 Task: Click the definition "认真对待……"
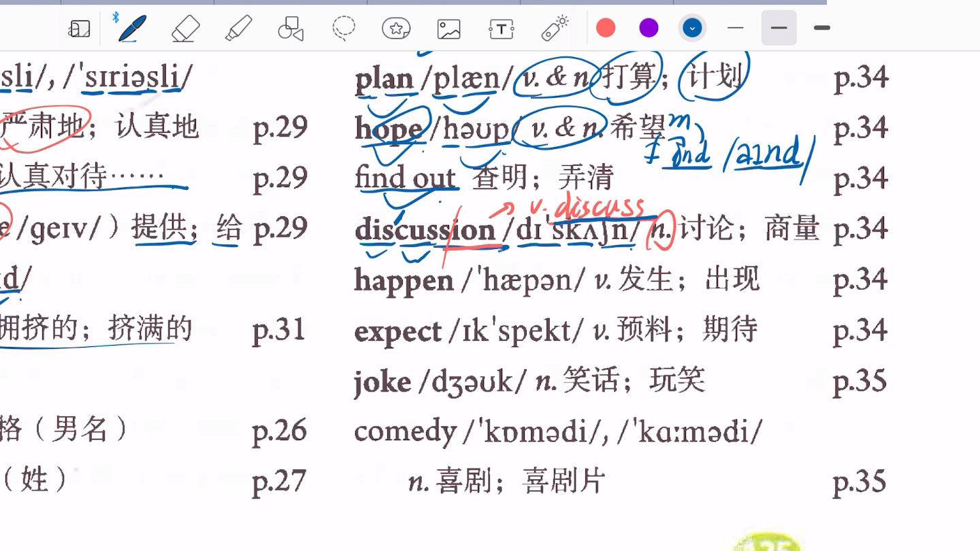tap(82, 177)
